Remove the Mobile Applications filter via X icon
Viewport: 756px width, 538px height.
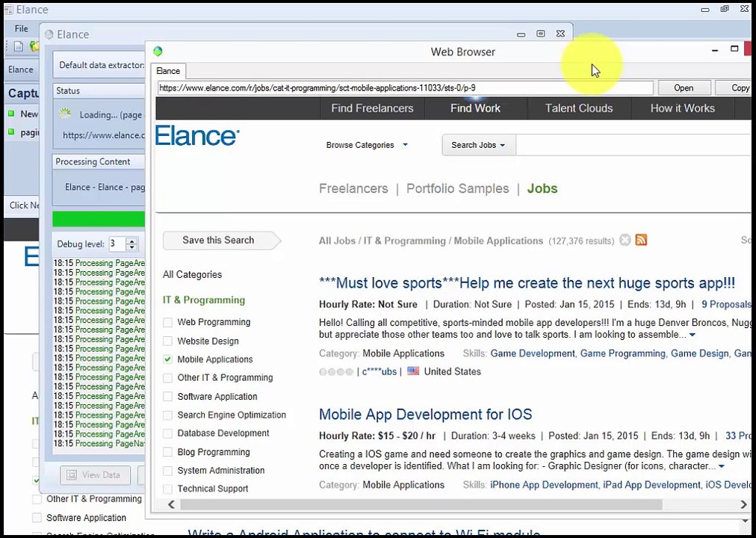[x=625, y=240]
